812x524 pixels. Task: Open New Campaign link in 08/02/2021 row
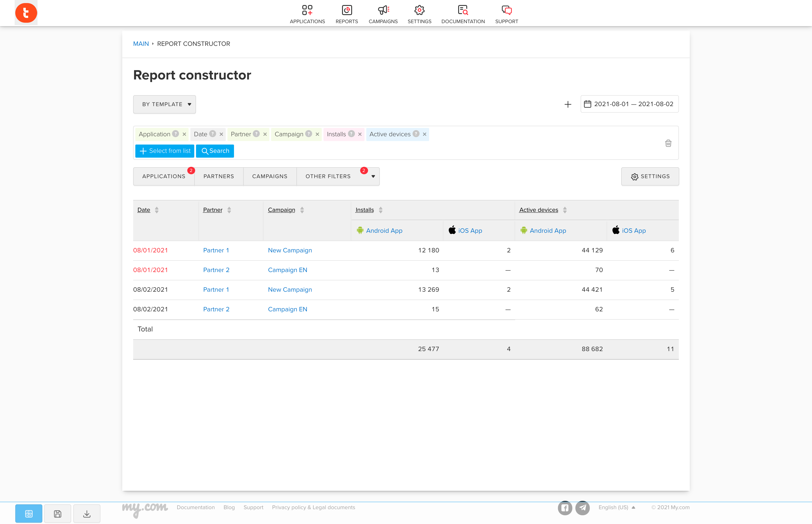[290, 290]
